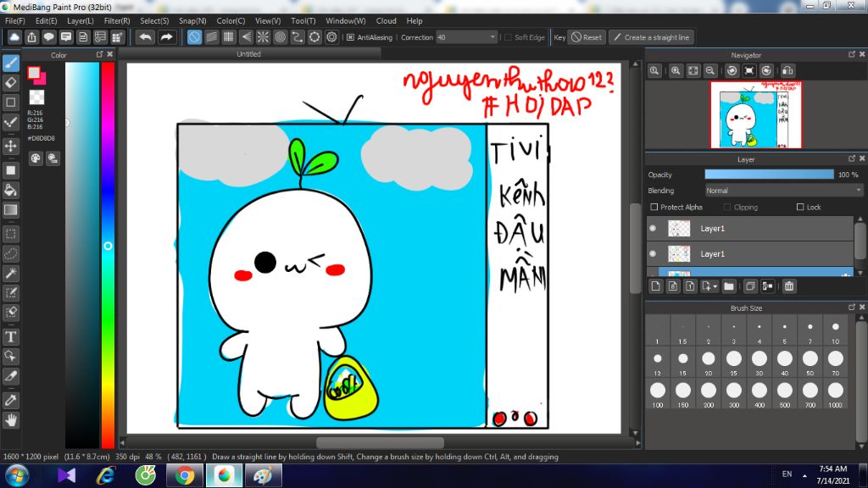This screenshot has width=868, height=488.
Task: Select the Move tool
Action: (x=10, y=146)
